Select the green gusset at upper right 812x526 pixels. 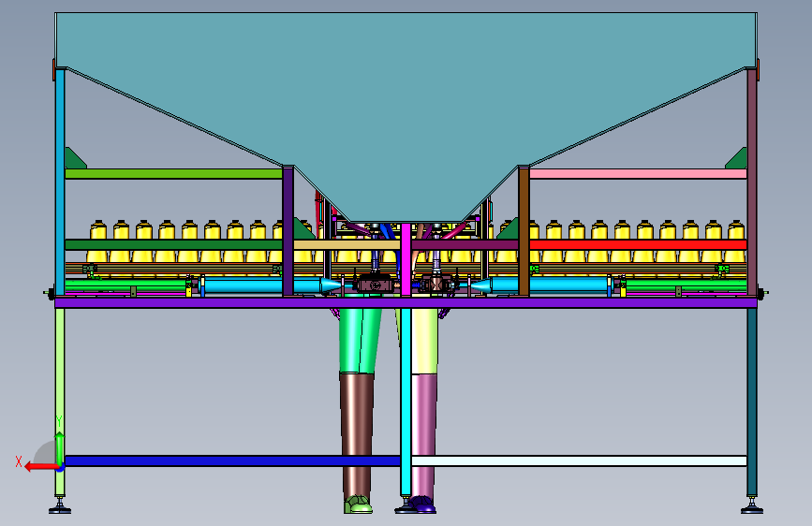click(736, 158)
